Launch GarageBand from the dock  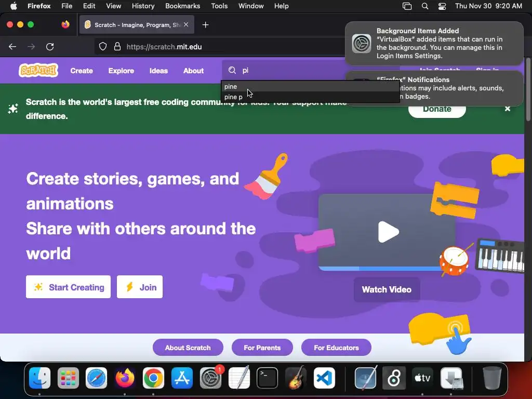point(296,378)
